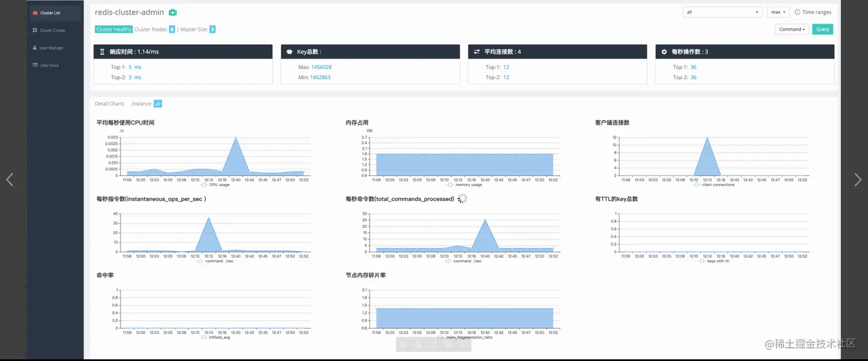Click the peak point on CPU usage chart
The image size is (868, 361).
(235, 138)
